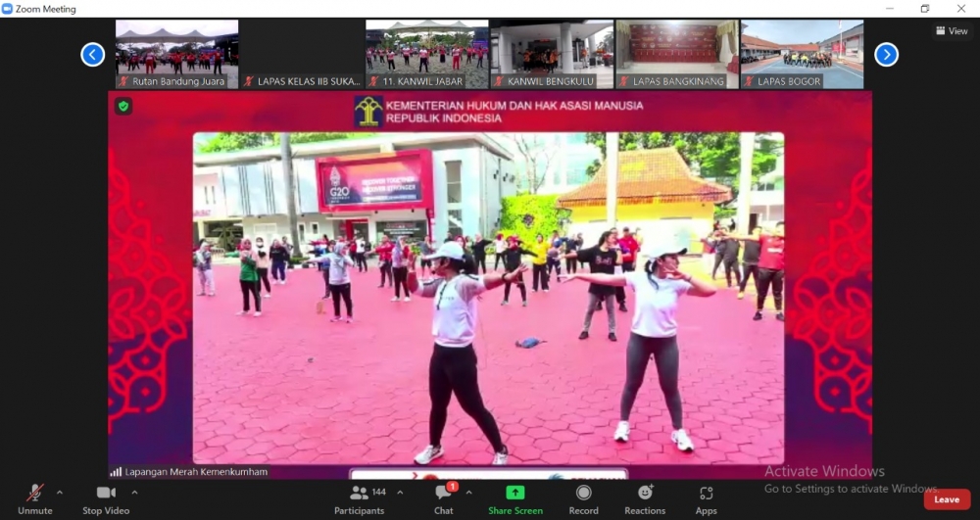The height and width of the screenshot is (520, 980).
Task: Click the Share Screen button
Action: [515, 499]
